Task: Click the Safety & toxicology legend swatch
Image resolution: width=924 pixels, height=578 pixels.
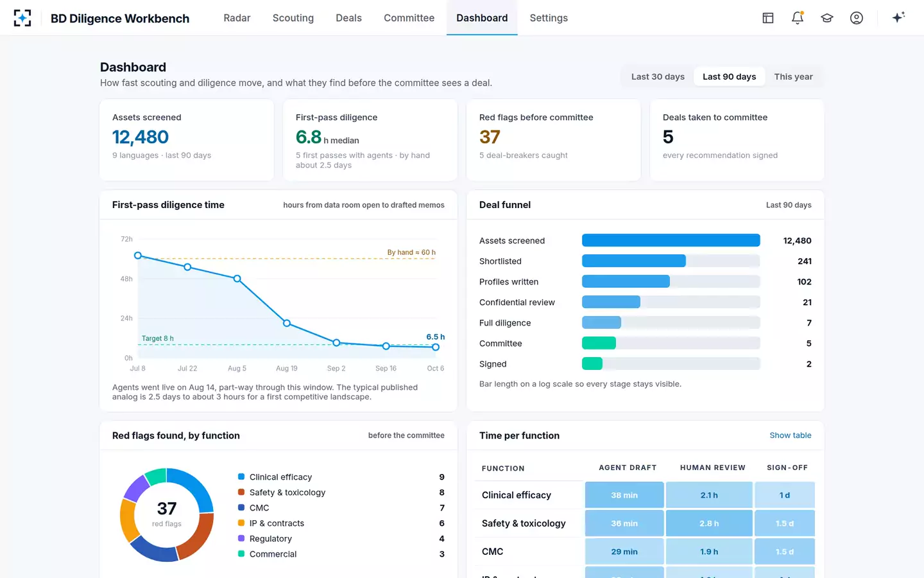Action: [241, 492]
